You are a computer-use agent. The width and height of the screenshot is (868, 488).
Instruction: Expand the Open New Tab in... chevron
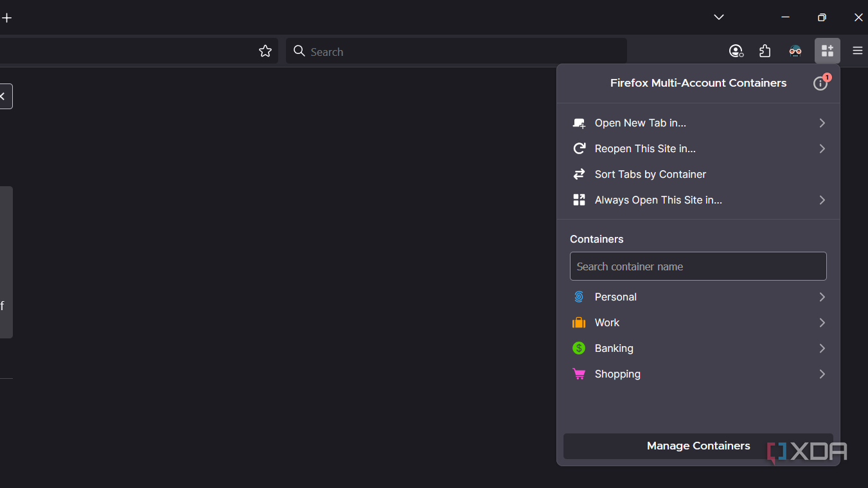(822, 123)
